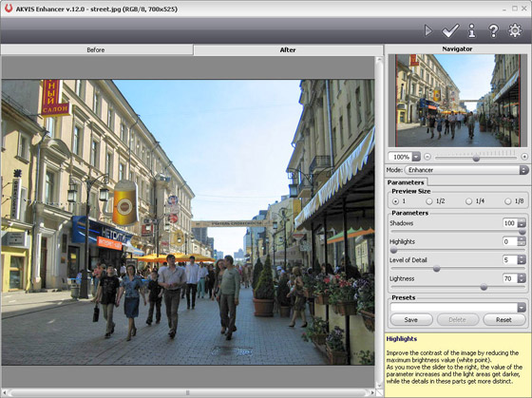The height and width of the screenshot is (398, 532).
Task: Click the Navigator thumbnail preview
Action: click(458, 101)
